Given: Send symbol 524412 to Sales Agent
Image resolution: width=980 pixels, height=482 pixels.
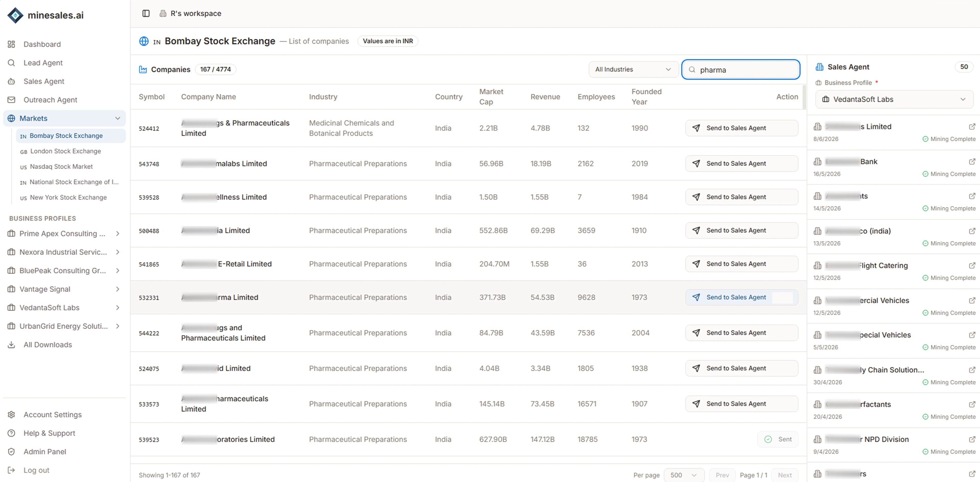Looking at the screenshot, I should point(741,128).
